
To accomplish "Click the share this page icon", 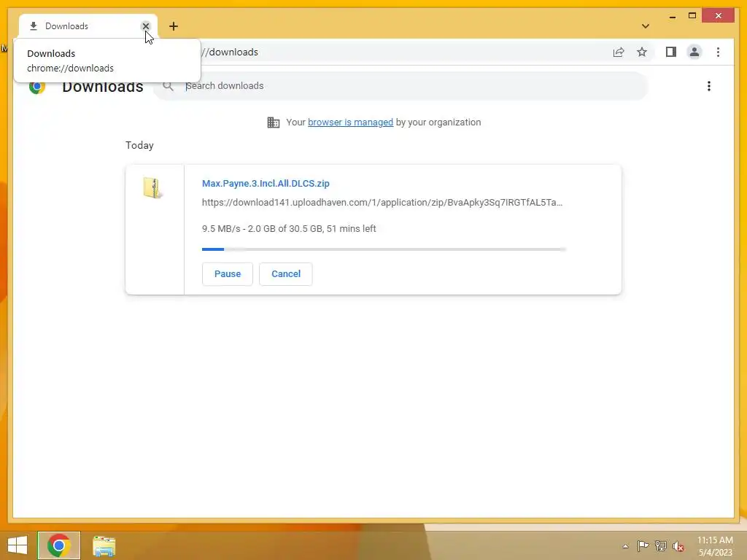I will [619, 52].
